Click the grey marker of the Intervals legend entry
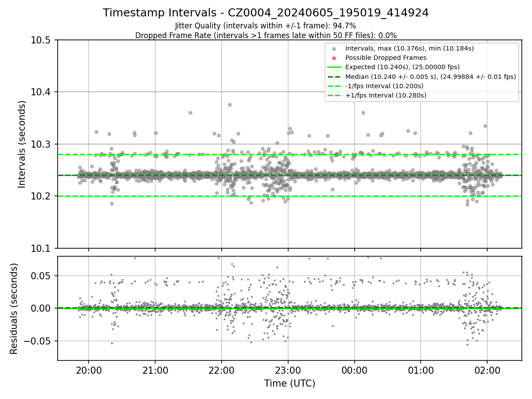 click(x=334, y=49)
